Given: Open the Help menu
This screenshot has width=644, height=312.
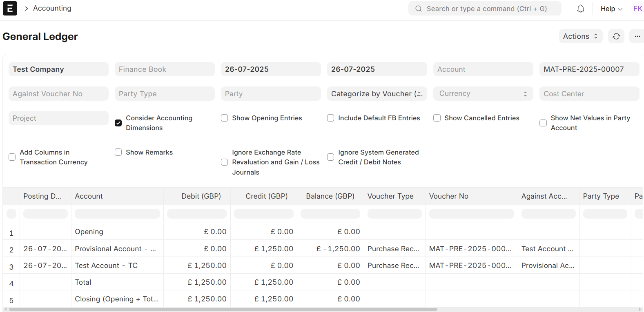Looking at the screenshot, I should click(611, 9).
